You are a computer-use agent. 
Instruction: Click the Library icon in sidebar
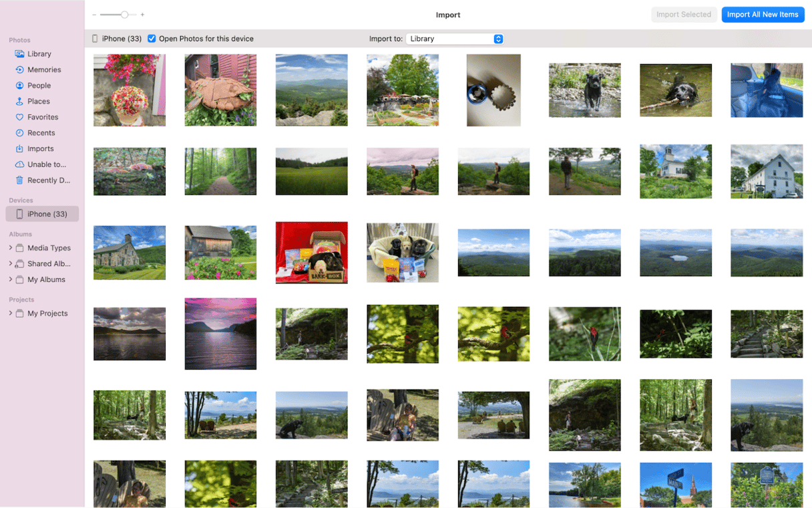click(x=20, y=54)
